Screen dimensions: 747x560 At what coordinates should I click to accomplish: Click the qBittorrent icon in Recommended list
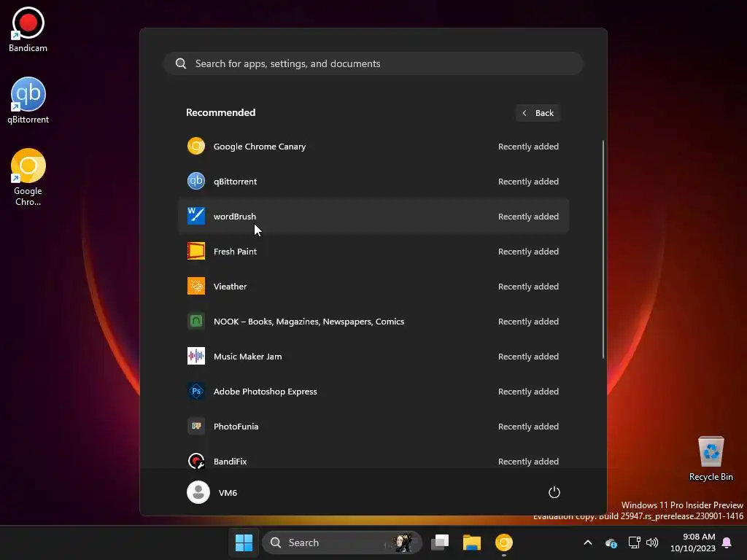[196, 181]
